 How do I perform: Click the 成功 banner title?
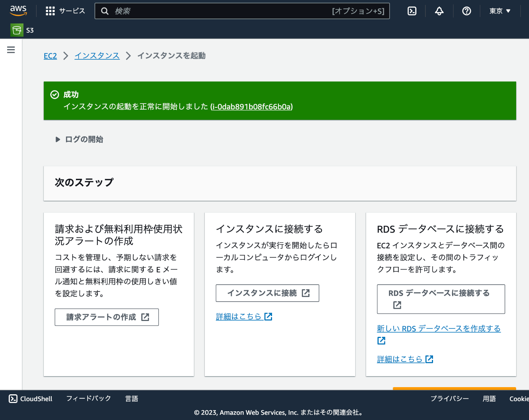click(x=71, y=95)
